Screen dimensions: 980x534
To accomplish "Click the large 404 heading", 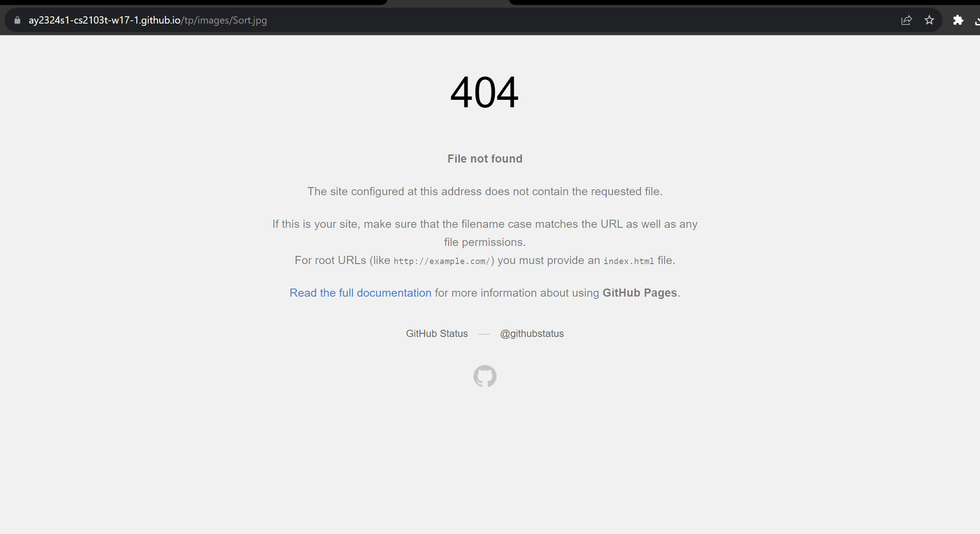I will click(x=484, y=92).
